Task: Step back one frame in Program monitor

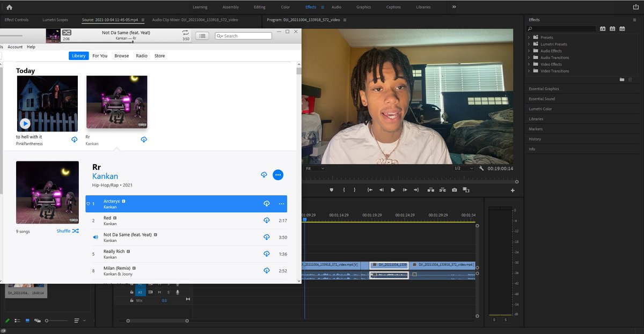Action: coord(382,190)
